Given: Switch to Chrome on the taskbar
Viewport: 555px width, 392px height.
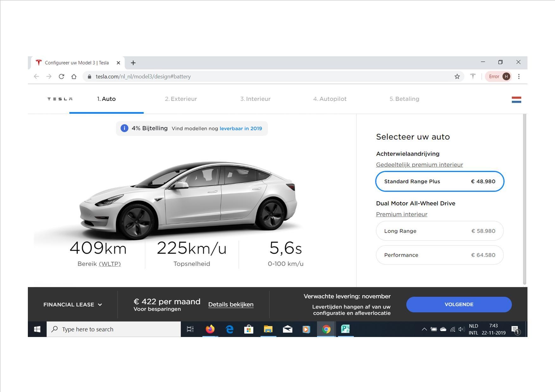Looking at the screenshot, I should (326, 329).
